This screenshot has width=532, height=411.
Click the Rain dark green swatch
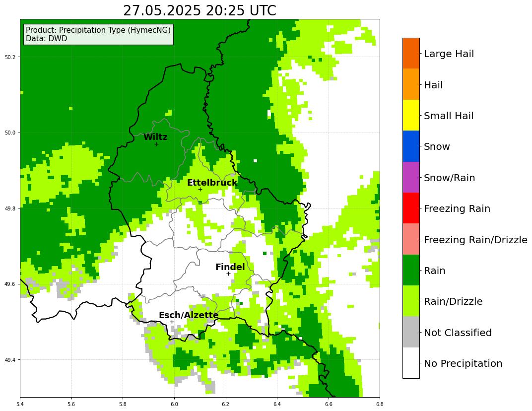tap(411, 270)
